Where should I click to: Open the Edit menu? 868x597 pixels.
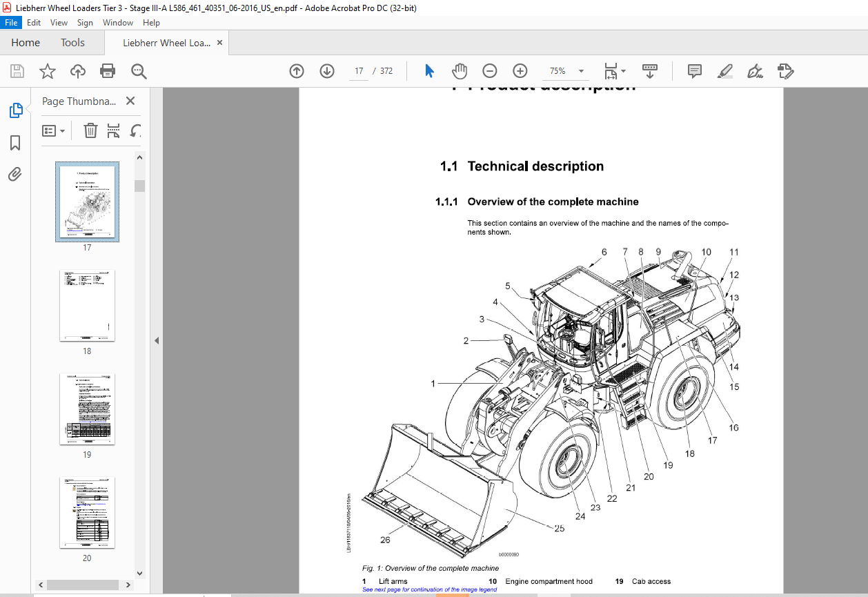tap(34, 23)
